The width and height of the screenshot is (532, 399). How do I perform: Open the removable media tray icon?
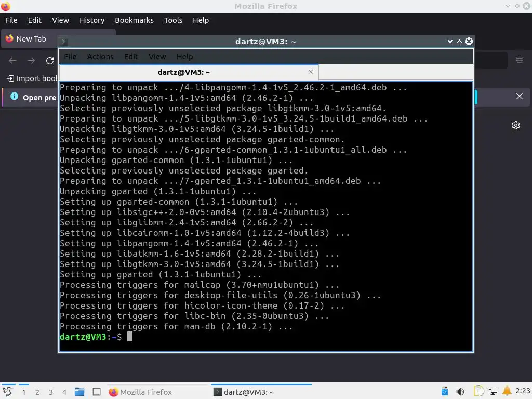(445, 391)
